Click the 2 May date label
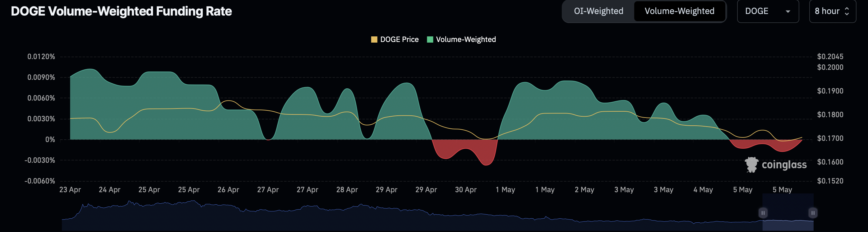This screenshot has height=232, width=868. (584, 189)
